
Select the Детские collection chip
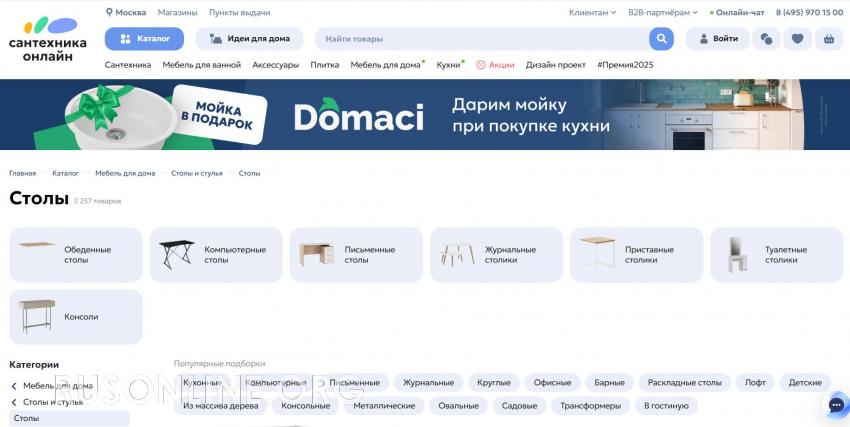[x=805, y=383]
